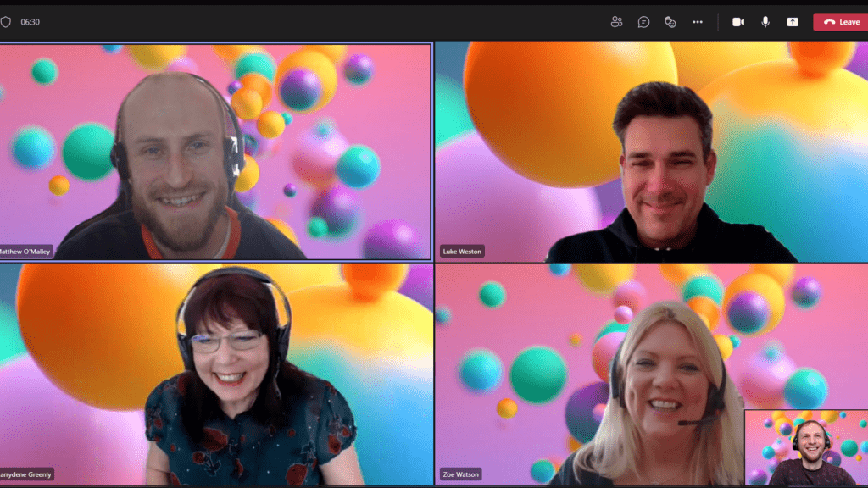The height and width of the screenshot is (488, 868).
Task: Open the reactions and raise hand menu
Action: [x=670, y=22]
